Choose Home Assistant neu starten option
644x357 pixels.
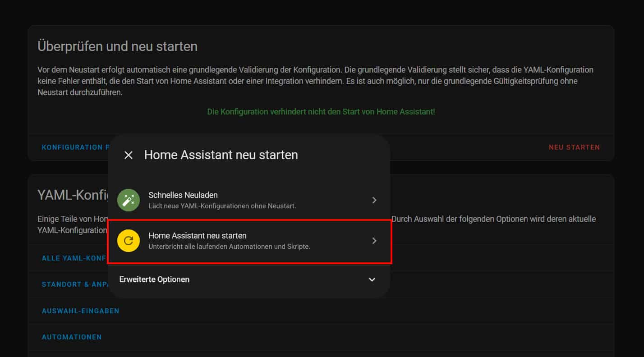pyautogui.click(x=198, y=236)
